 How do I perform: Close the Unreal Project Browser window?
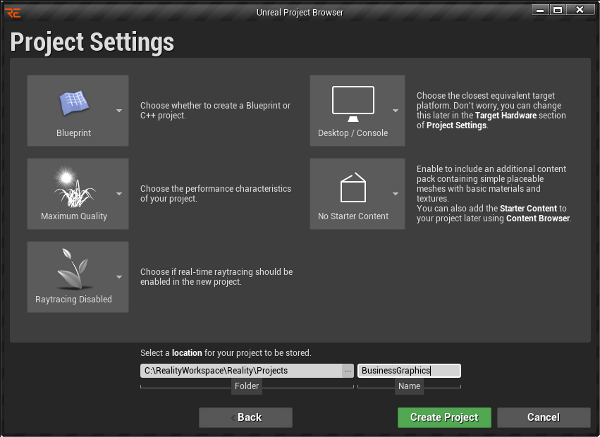pos(582,9)
